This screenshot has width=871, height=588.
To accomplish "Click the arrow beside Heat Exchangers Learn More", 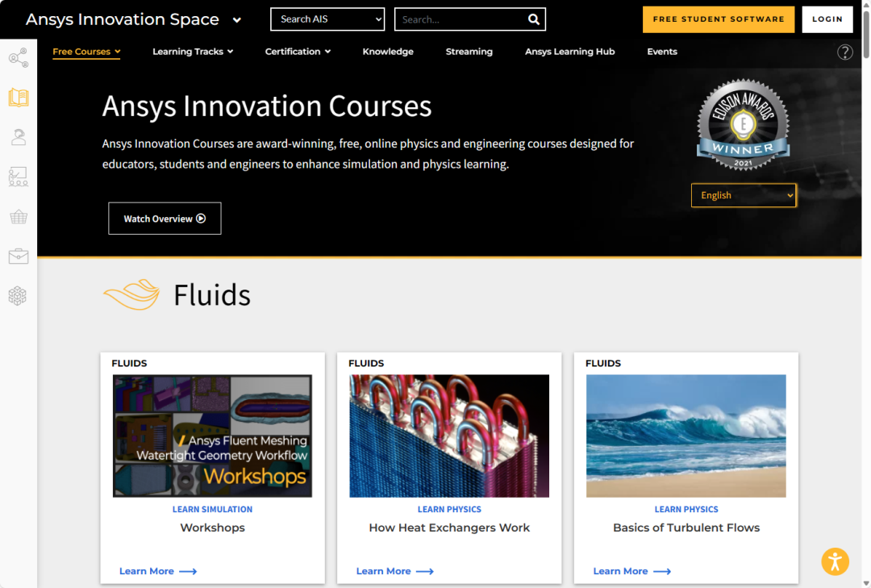I will [425, 571].
